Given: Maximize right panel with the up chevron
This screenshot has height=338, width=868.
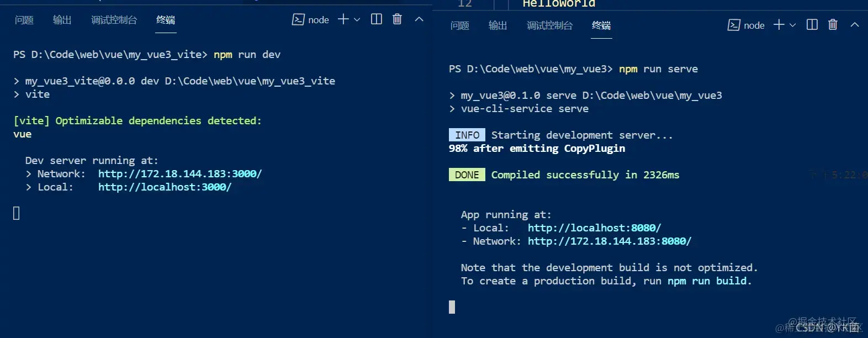Looking at the screenshot, I should point(855,25).
